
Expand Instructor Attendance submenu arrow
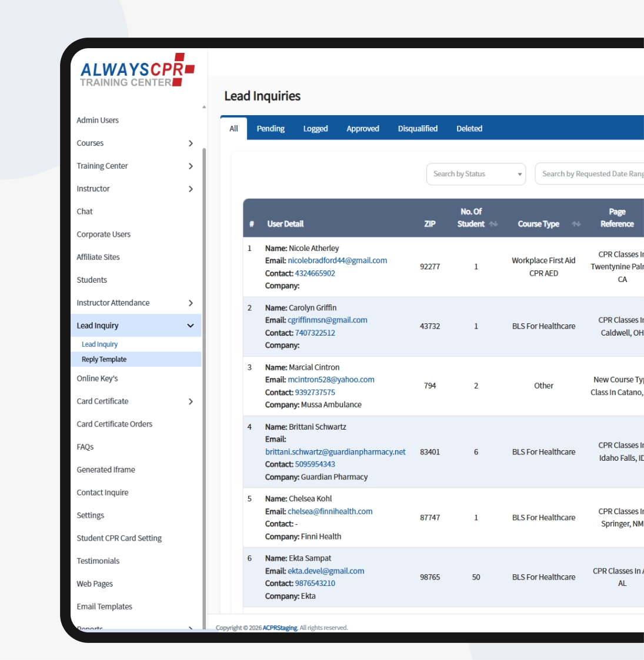[191, 303]
